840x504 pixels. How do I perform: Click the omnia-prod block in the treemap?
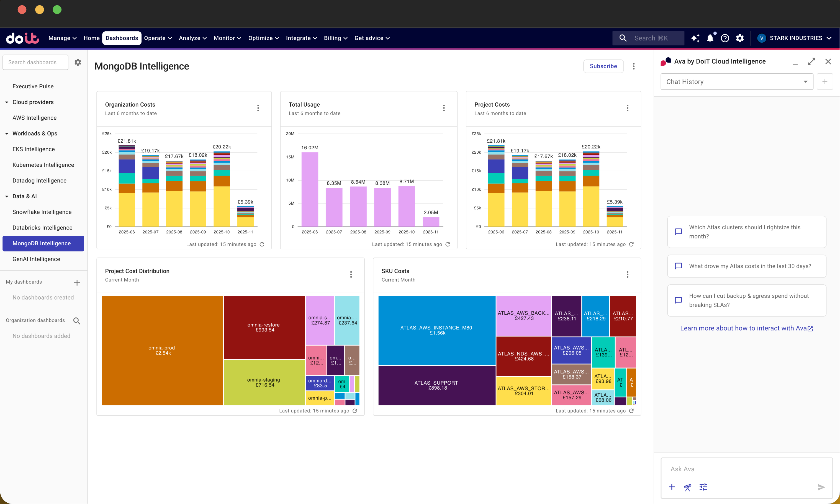[x=162, y=350]
